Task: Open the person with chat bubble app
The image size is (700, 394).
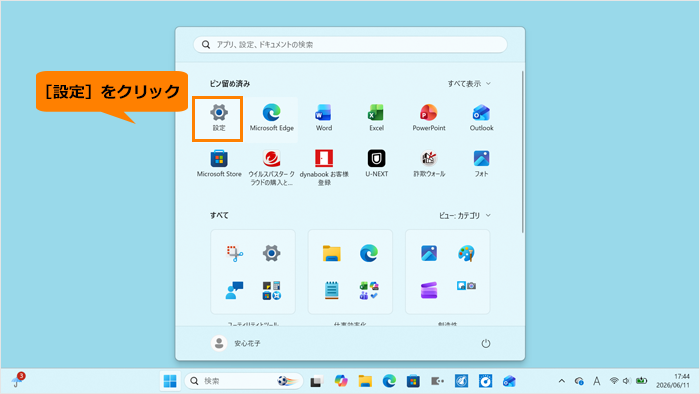Action: point(234,290)
